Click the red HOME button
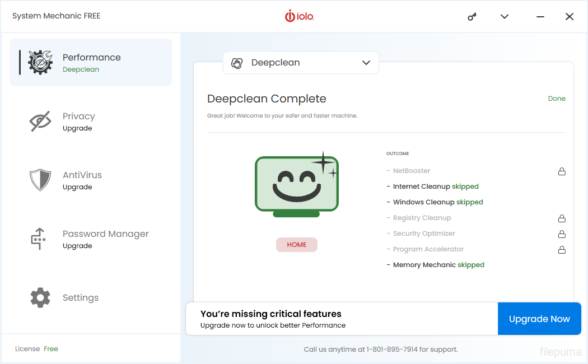Viewport: 588px width, 364px height. [297, 245]
